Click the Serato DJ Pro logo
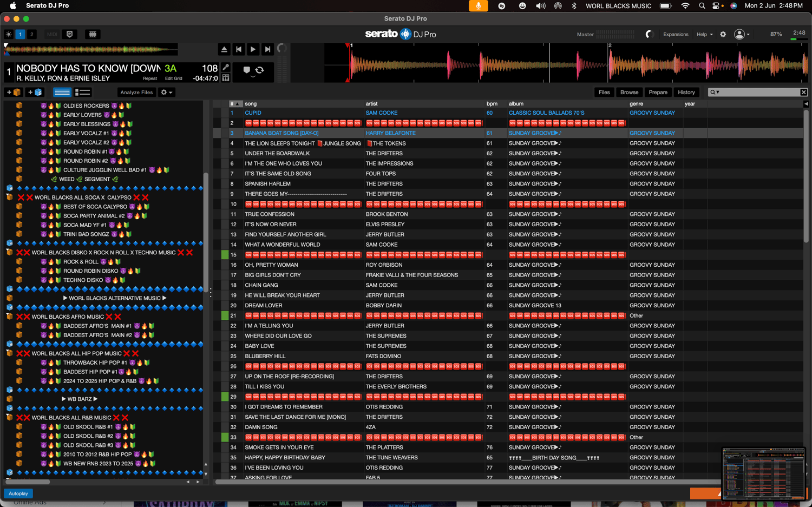Viewport: 812px width, 507px height. click(x=401, y=34)
